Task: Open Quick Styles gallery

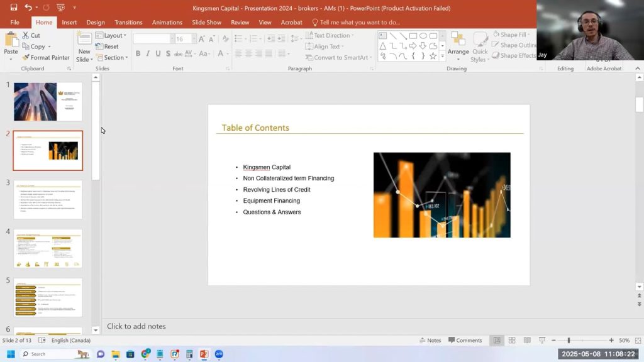Action: click(480, 47)
